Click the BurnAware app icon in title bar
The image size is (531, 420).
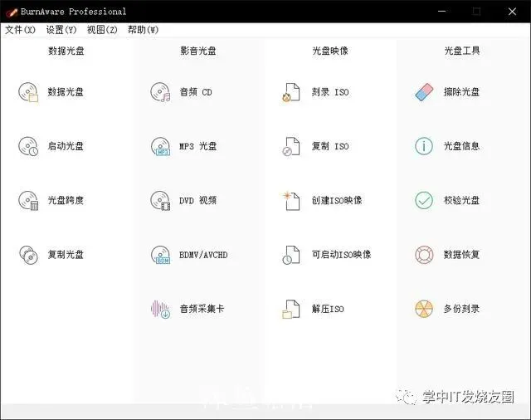12,12
